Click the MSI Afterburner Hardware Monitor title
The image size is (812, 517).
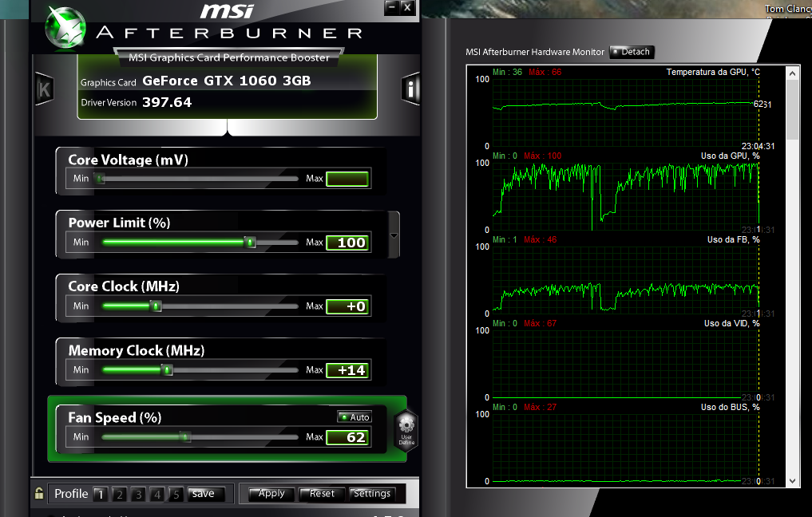535,52
